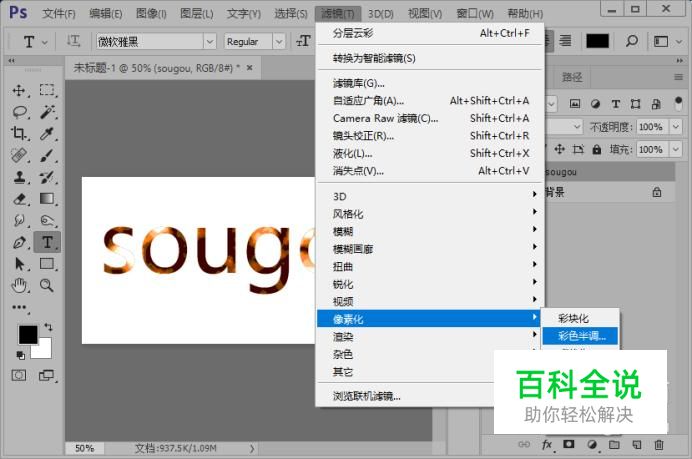Open the Layers panel flyout menu

coord(678,77)
